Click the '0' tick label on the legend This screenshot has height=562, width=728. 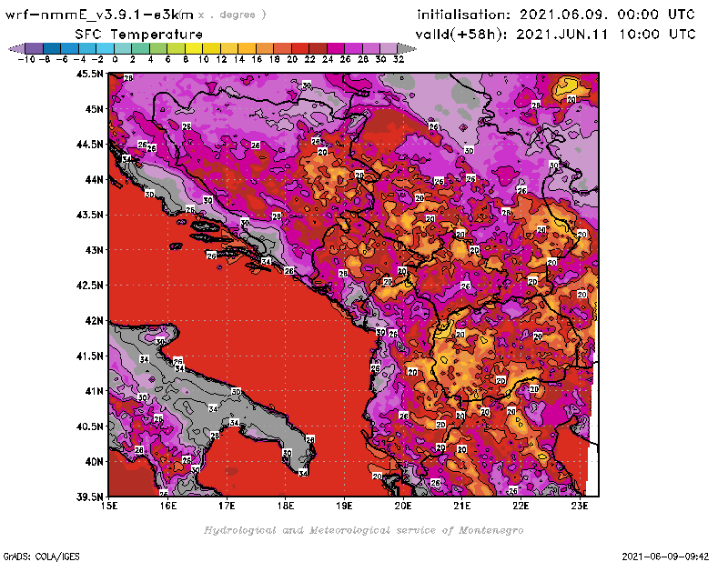pos(115,59)
